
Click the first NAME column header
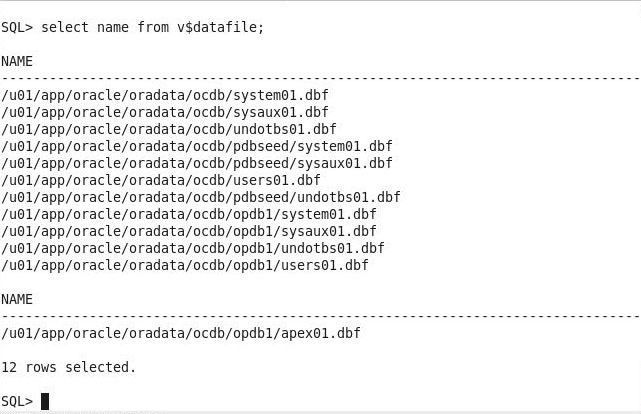[17, 61]
